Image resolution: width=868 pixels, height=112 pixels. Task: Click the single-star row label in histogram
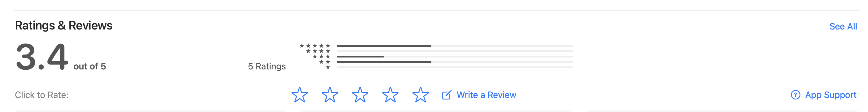(328, 67)
